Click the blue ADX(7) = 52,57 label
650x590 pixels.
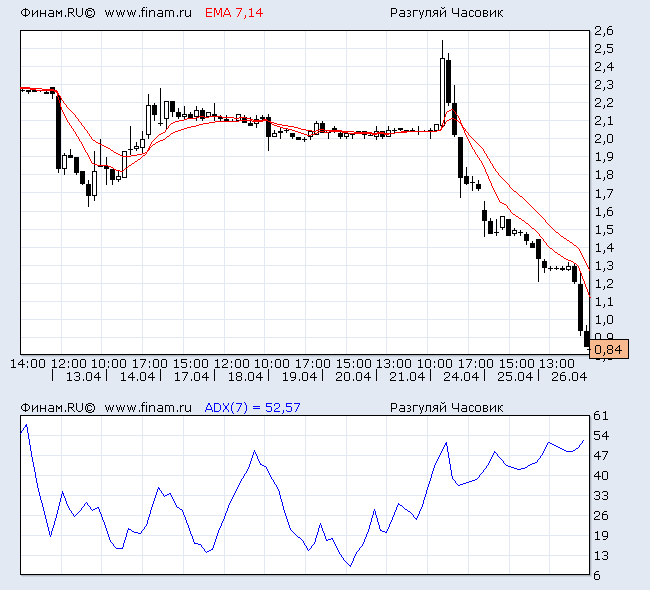[252, 408]
